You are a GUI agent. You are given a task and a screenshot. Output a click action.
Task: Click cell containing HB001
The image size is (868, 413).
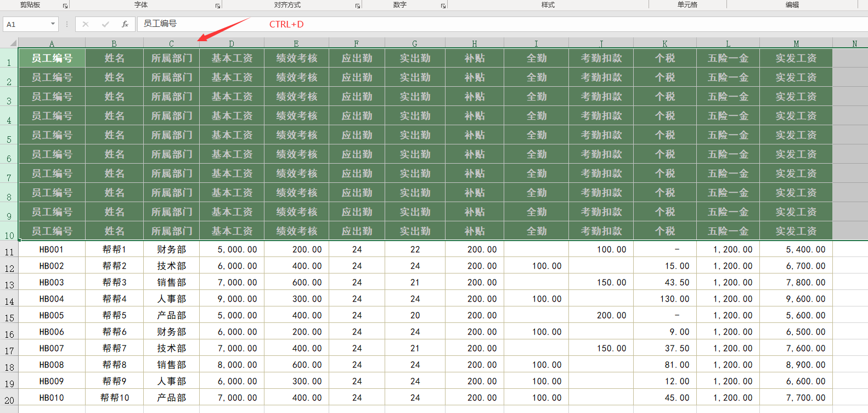pyautogui.click(x=52, y=249)
